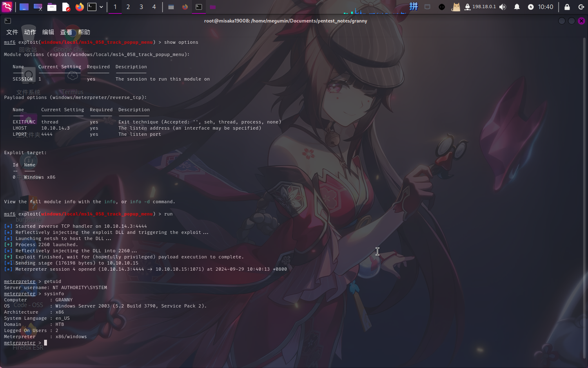Viewport: 588px width, 368px height.
Task: Click the LHOST value 10.10.14.3
Action: click(x=56, y=128)
